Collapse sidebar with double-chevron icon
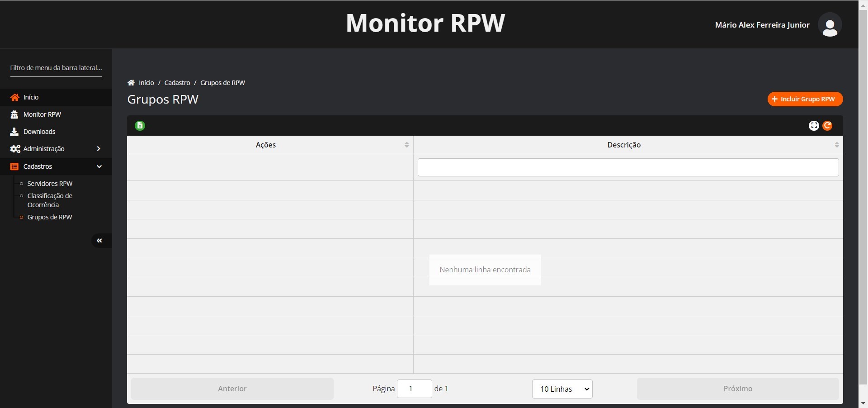Image resolution: width=868 pixels, height=408 pixels. (x=99, y=241)
